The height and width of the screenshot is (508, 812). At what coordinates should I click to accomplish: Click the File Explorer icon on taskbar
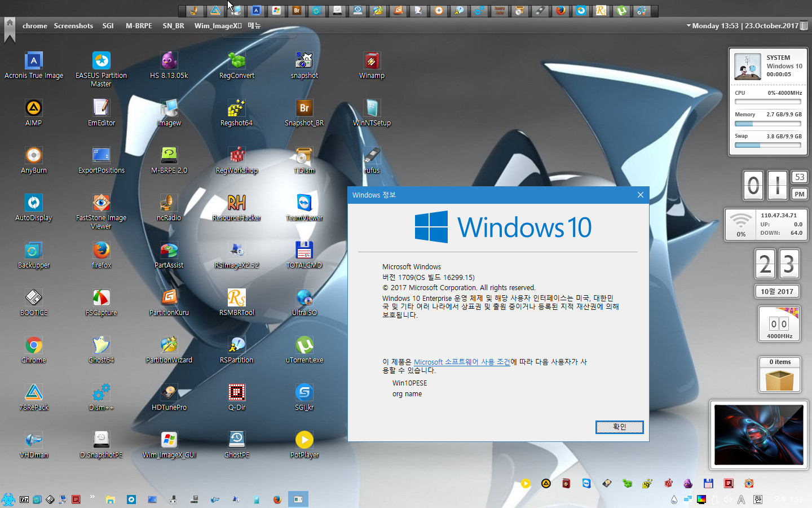111,500
